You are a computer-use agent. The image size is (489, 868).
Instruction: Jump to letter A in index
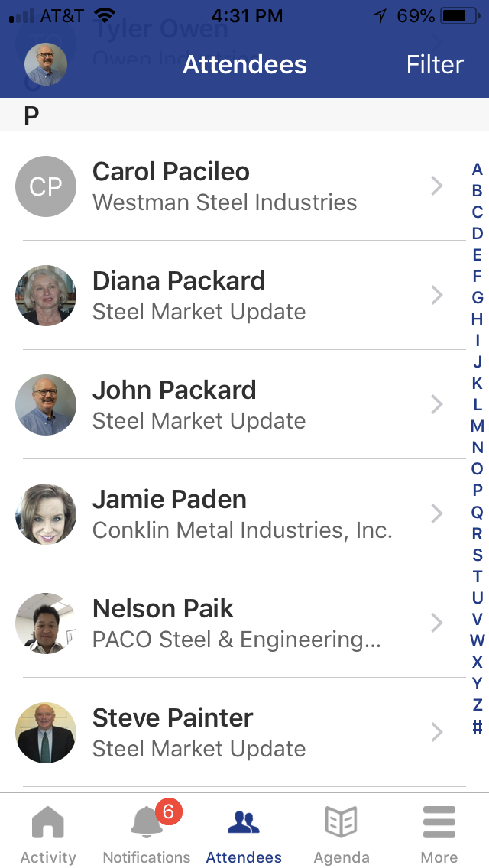478,170
